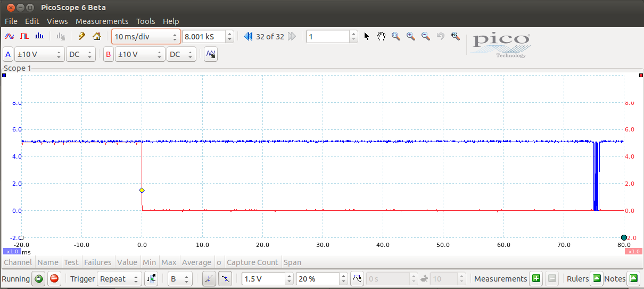Open the File menu

coord(11,21)
